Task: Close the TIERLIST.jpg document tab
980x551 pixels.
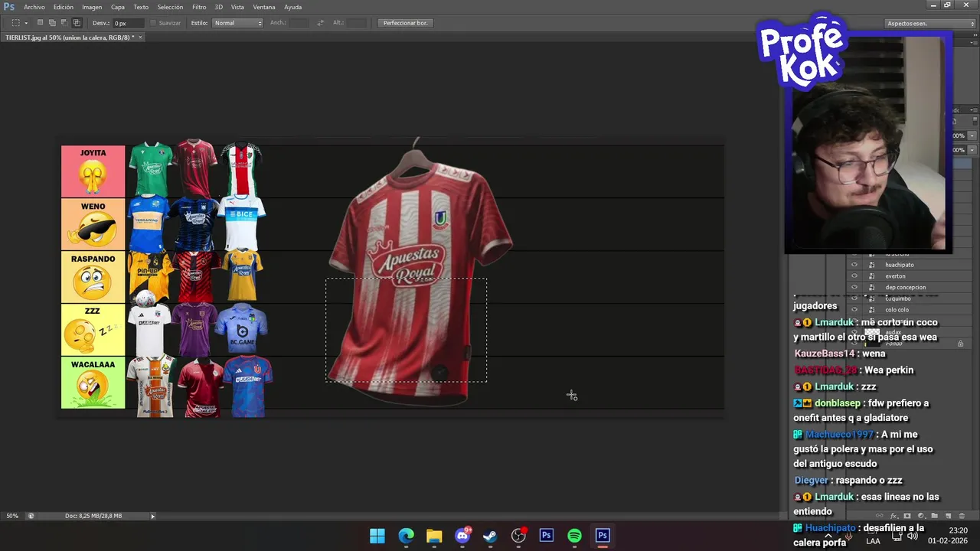Action: (141, 37)
